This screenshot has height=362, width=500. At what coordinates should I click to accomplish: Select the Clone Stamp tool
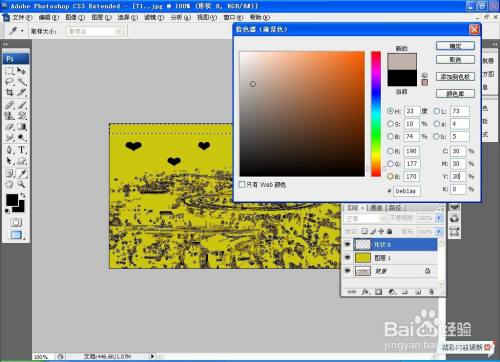pyautogui.click(x=9, y=116)
